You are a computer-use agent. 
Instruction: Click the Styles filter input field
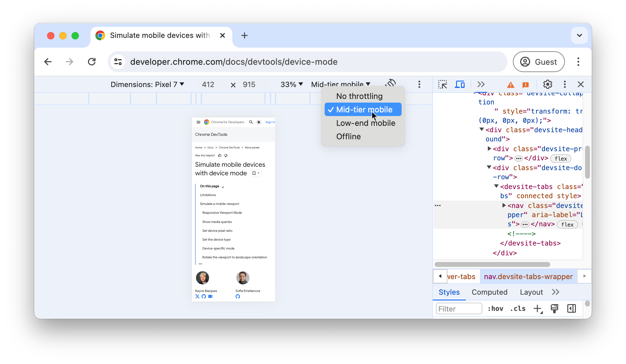(x=459, y=308)
